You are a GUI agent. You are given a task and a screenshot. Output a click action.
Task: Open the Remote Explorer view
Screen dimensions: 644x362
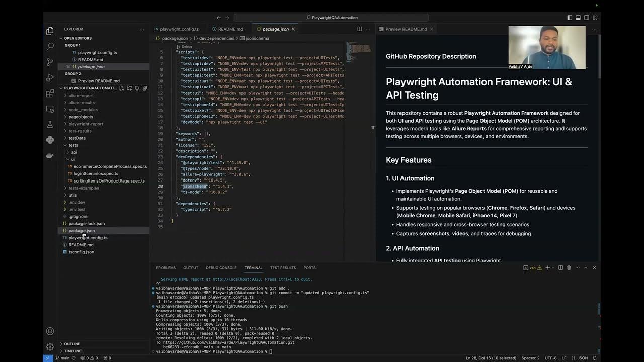click(x=50, y=109)
